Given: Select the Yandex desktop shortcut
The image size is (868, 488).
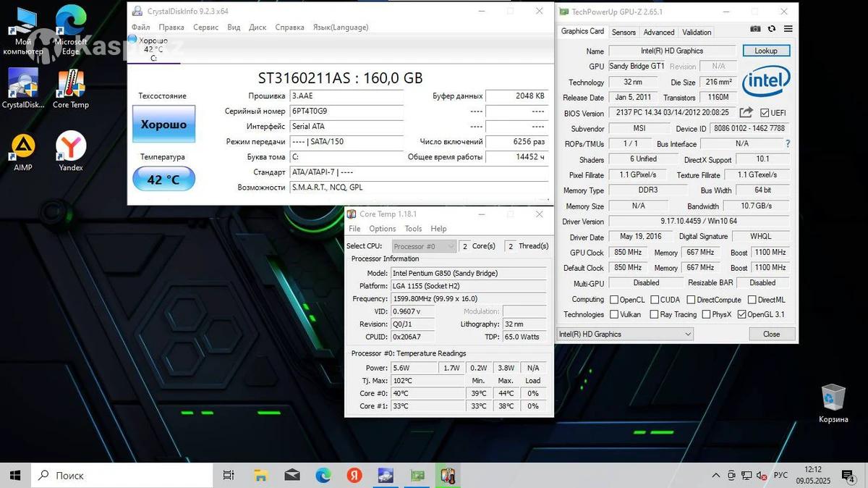Looking at the screenshot, I should coord(71,152).
